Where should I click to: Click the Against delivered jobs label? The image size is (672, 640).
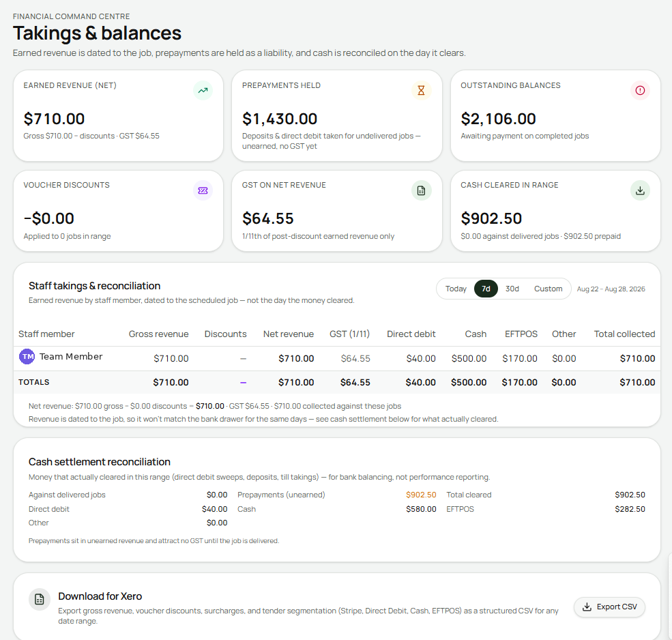click(67, 495)
